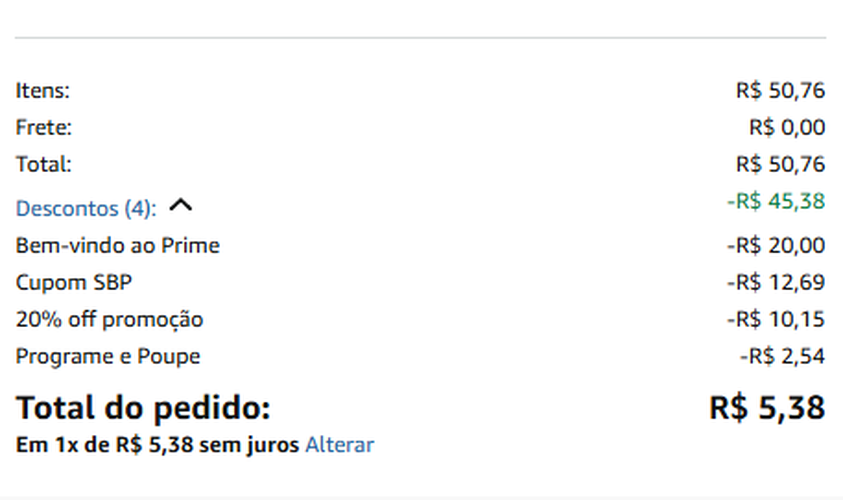Click the Descontos (4) link

coord(86,209)
